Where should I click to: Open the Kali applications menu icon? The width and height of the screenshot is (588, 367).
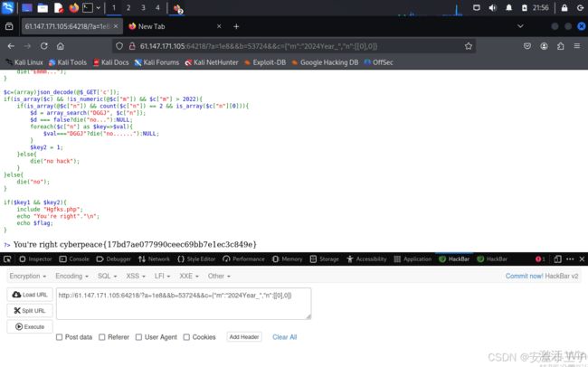pyautogui.click(x=7, y=7)
